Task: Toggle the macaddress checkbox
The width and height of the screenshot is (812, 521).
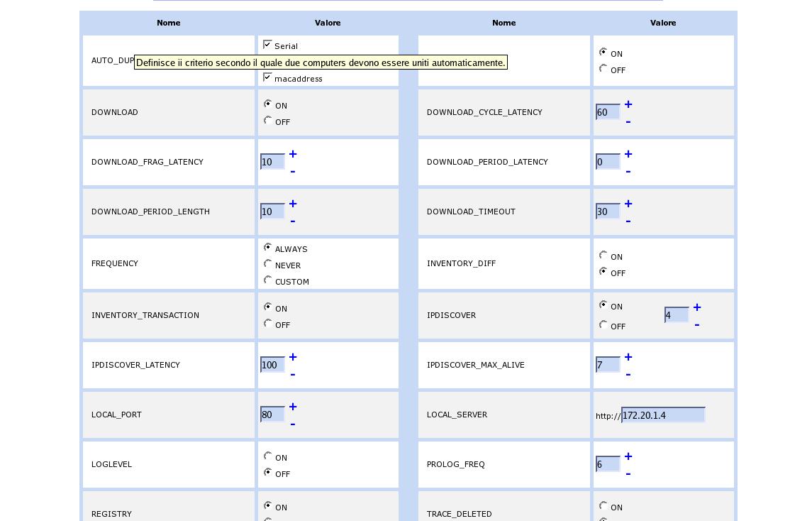Action: [x=267, y=77]
